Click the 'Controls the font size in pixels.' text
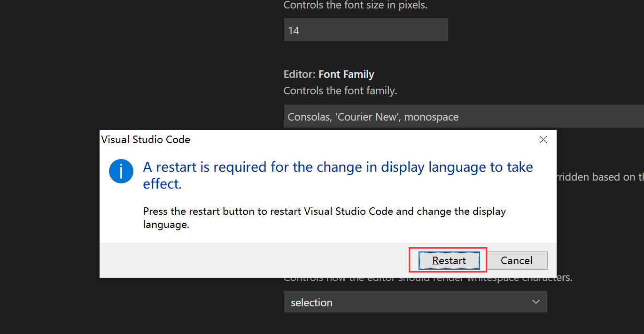This screenshot has height=334, width=644. tap(355, 6)
